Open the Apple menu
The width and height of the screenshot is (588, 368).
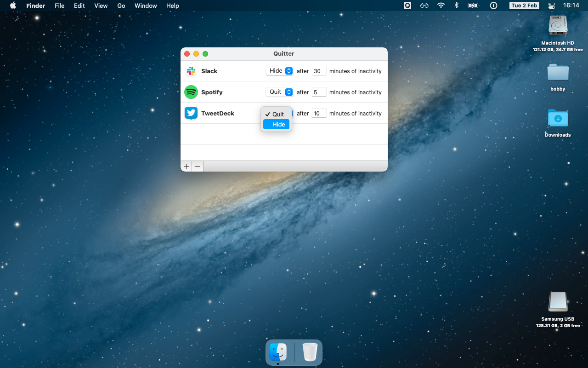[x=13, y=6]
